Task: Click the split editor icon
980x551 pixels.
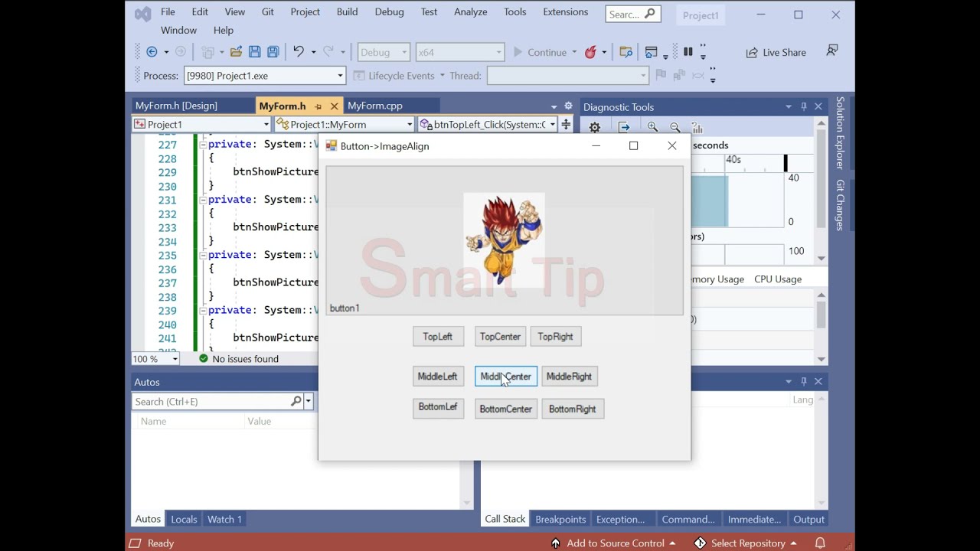Action: pos(566,124)
